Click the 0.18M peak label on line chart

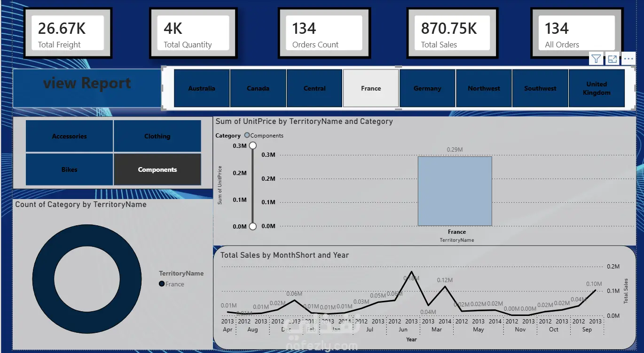pyautogui.click(x=411, y=278)
